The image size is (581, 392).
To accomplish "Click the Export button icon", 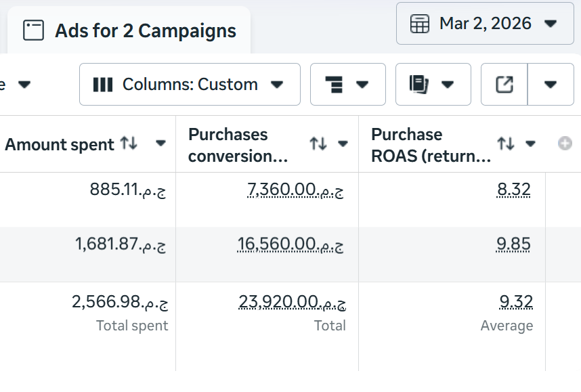I will pyautogui.click(x=504, y=85).
